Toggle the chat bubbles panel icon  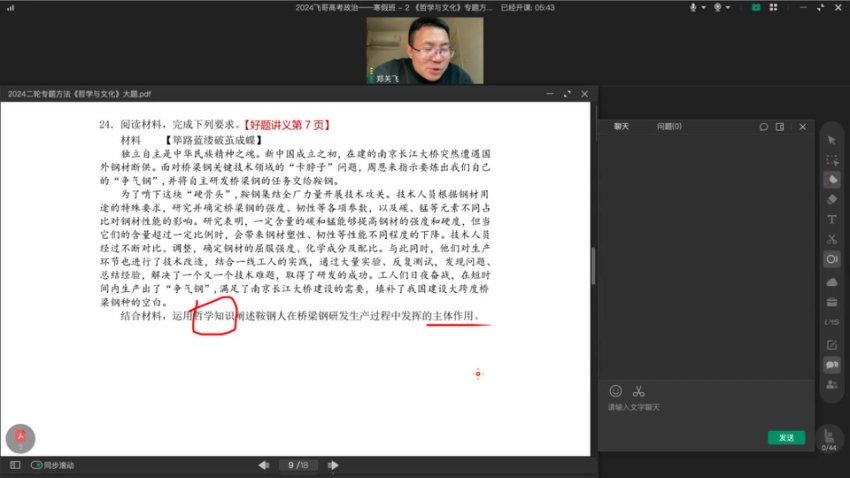tap(832, 365)
